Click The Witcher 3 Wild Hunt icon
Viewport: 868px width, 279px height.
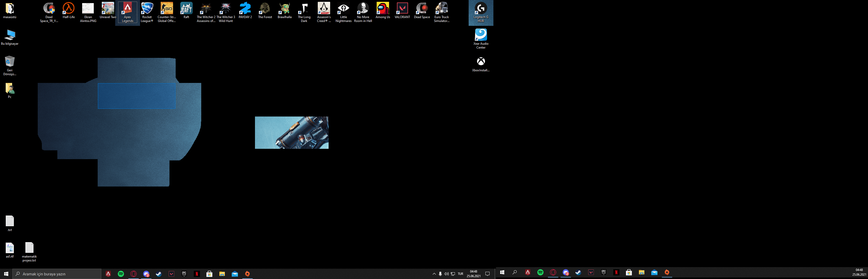[x=226, y=9]
